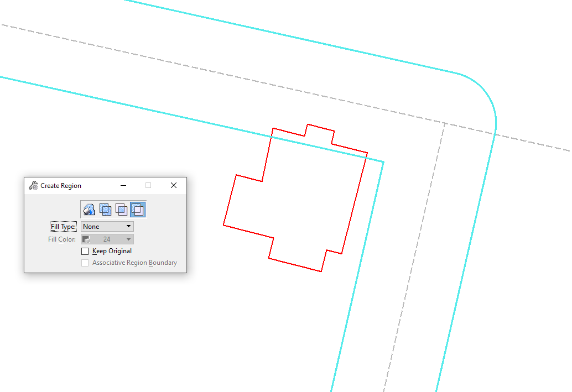Close the Create Region tool settings window
The height and width of the screenshot is (392, 572).
click(x=173, y=186)
